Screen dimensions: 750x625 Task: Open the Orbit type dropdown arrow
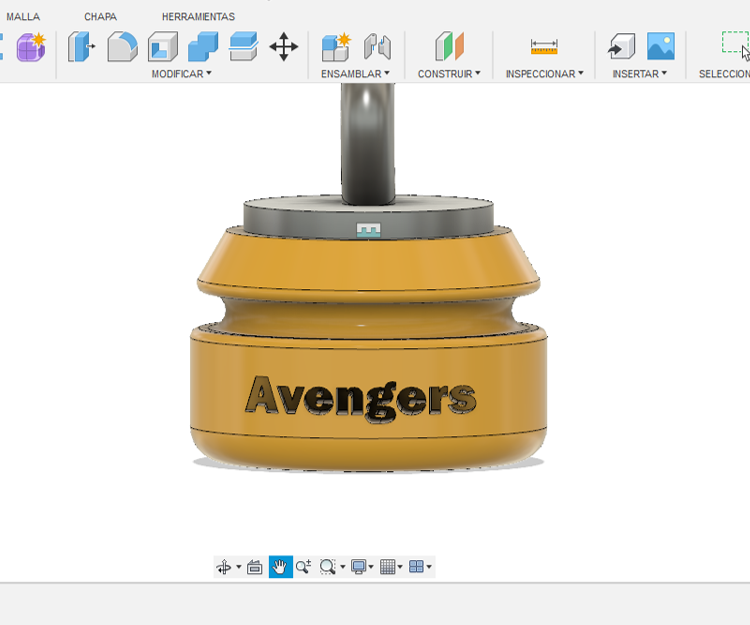[239, 567]
